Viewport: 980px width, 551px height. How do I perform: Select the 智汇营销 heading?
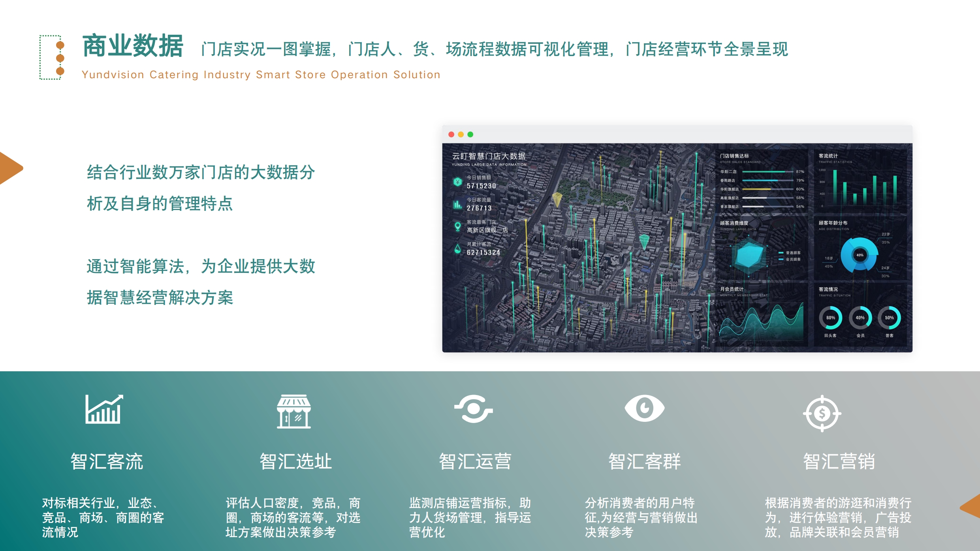click(839, 461)
